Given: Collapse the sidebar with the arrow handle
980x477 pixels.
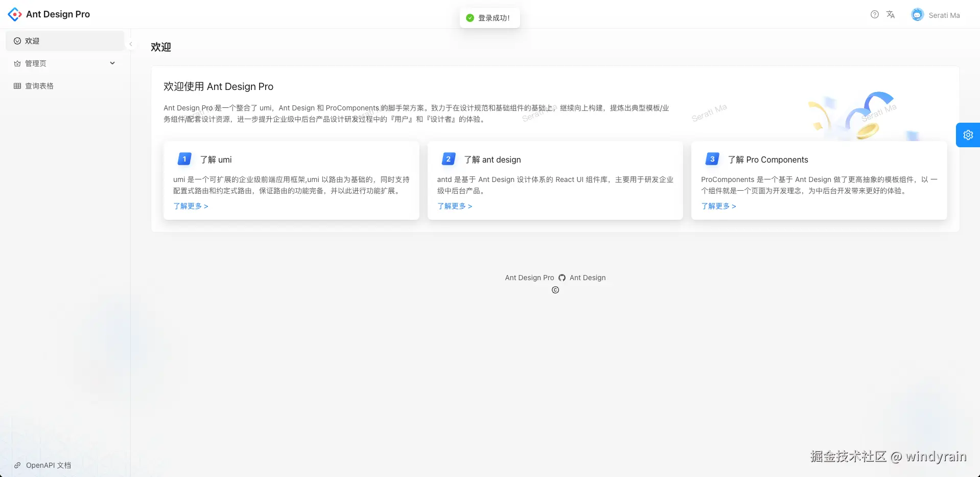Looking at the screenshot, I should coord(131,44).
